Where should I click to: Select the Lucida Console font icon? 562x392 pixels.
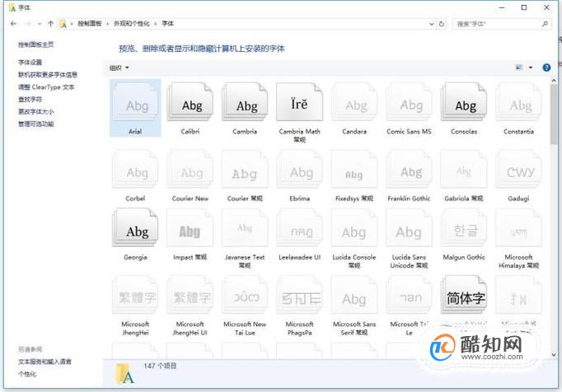(x=354, y=228)
